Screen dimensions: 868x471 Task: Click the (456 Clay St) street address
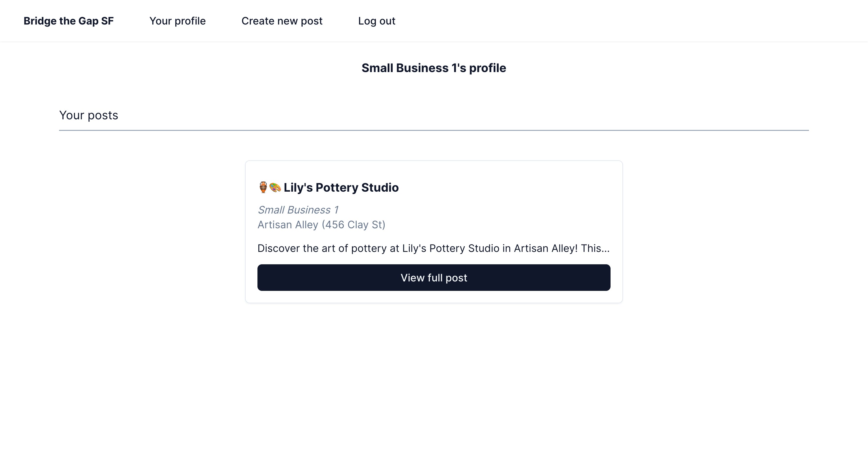pos(353,225)
